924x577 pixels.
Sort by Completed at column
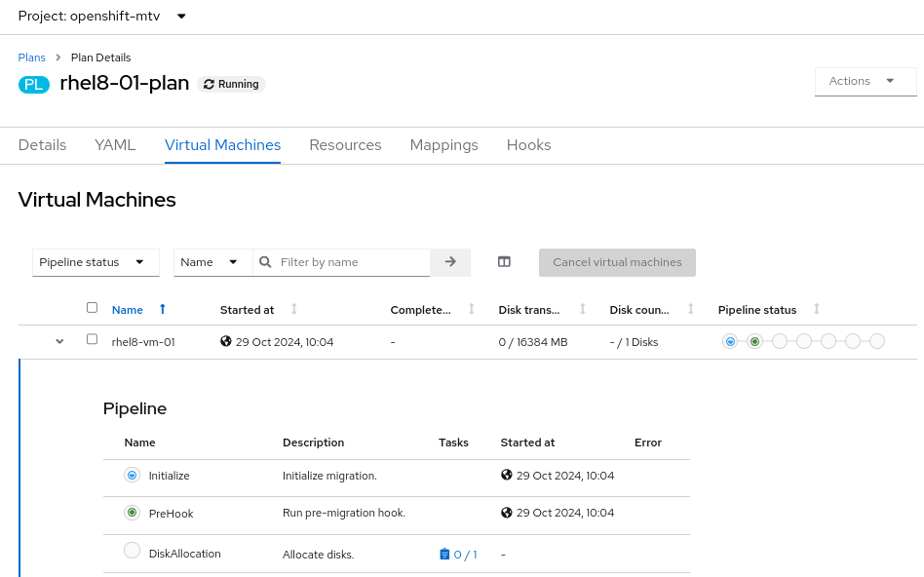[x=420, y=310]
